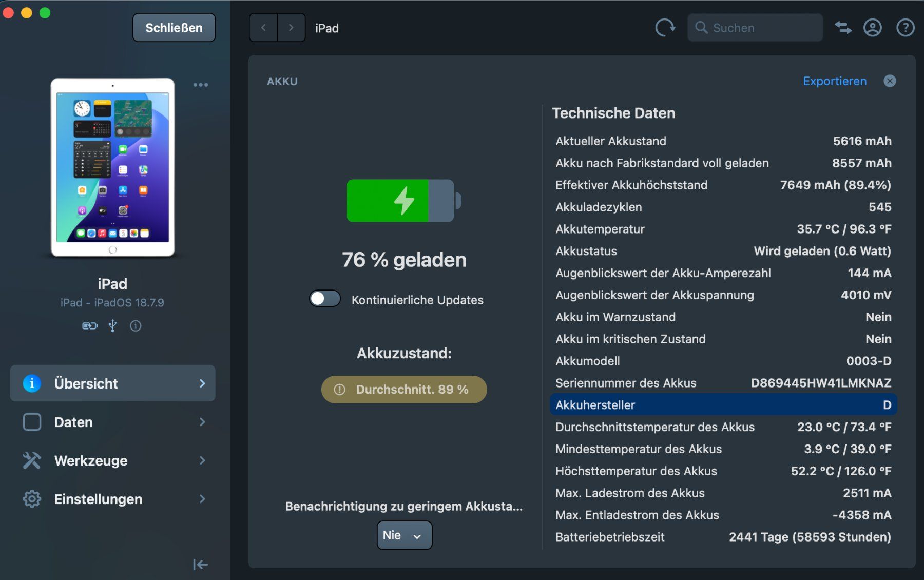Screen dimensions: 924x580
Task: Expand the Daten chevron
Action: coord(202,422)
